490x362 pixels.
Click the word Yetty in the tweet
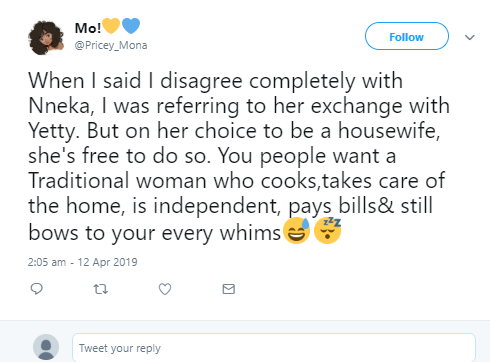click(52, 131)
